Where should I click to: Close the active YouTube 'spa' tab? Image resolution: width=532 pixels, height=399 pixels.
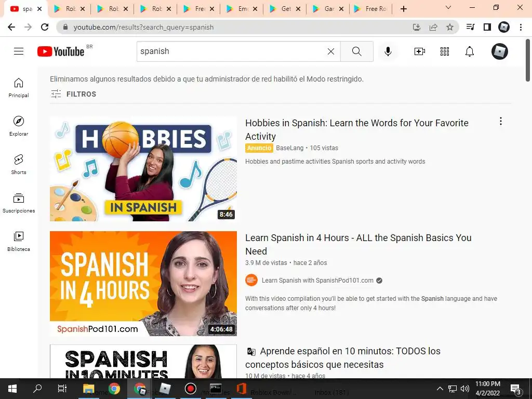coord(39,9)
